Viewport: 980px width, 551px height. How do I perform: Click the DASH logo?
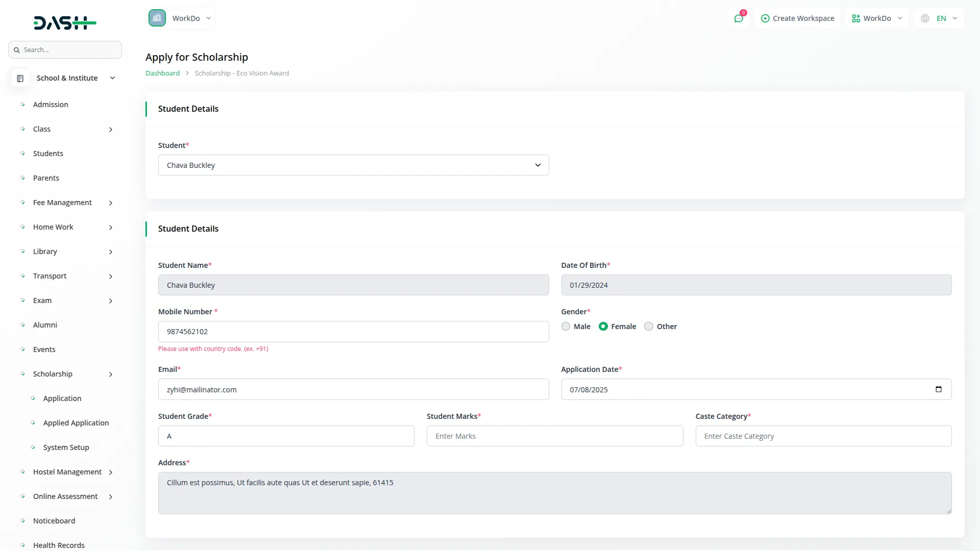coord(65,22)
